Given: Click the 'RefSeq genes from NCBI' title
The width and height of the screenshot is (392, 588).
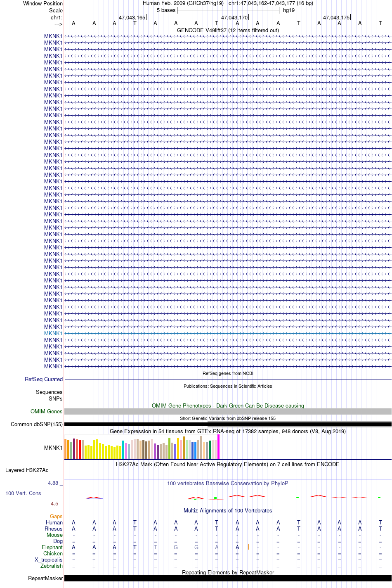Looking at the screenshot, I should tap(228, 373).
